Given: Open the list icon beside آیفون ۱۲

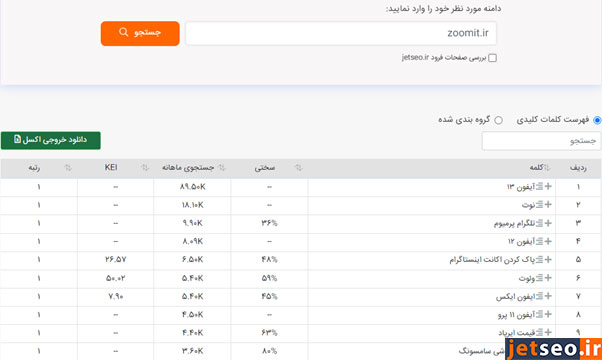Looking at the screenshot, I should click(539, 241).
